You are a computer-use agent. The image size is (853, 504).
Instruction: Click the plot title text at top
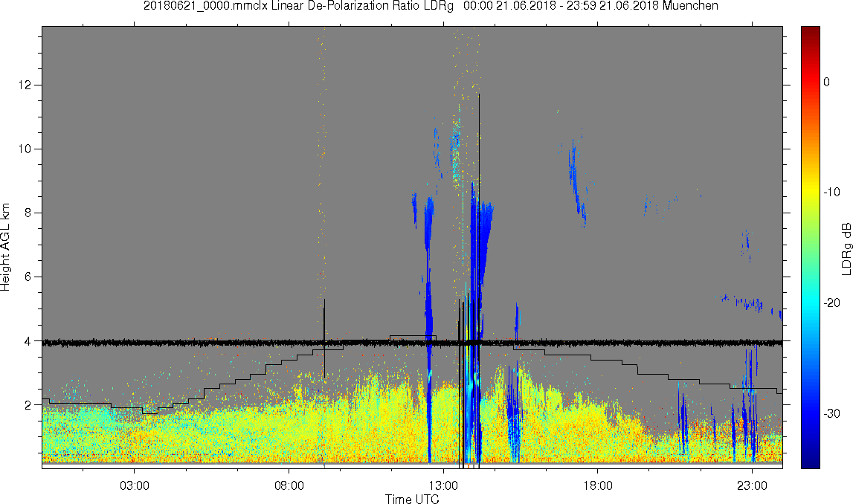(431, 6)
